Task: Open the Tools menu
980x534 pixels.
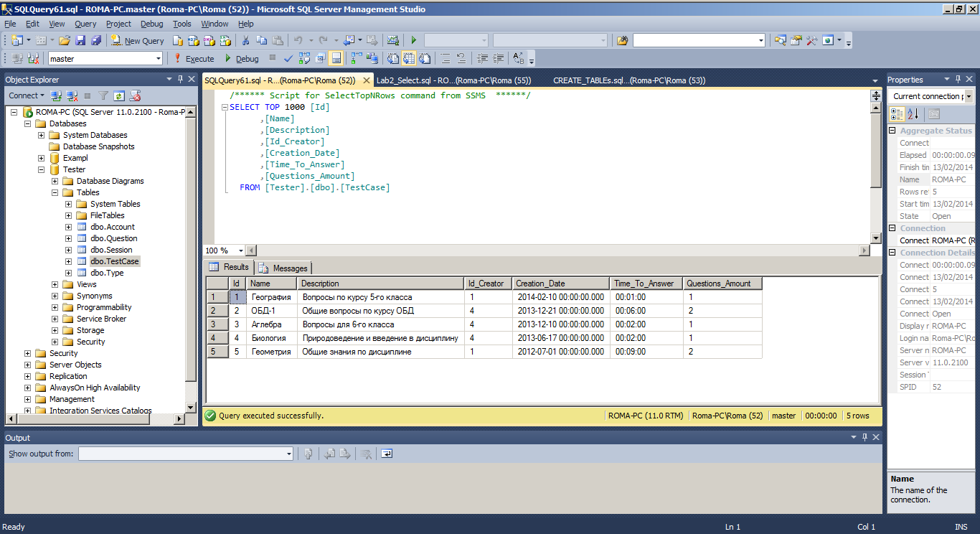Action: (182, 24)
